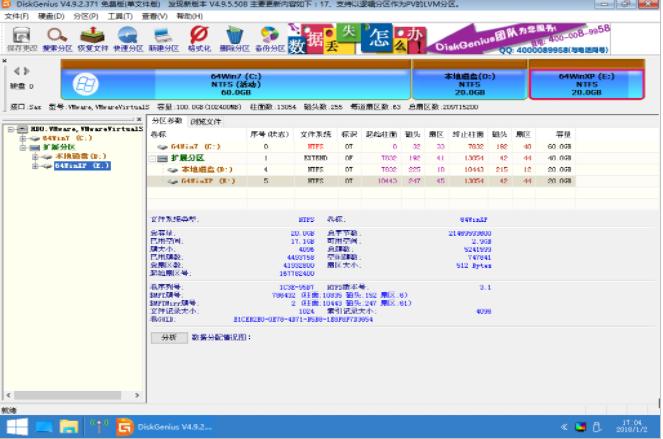The width and height of the screenshot is (663, 439).
Task: Collapse the HD0 VMware disk tree node
Action: coord(11,129)
